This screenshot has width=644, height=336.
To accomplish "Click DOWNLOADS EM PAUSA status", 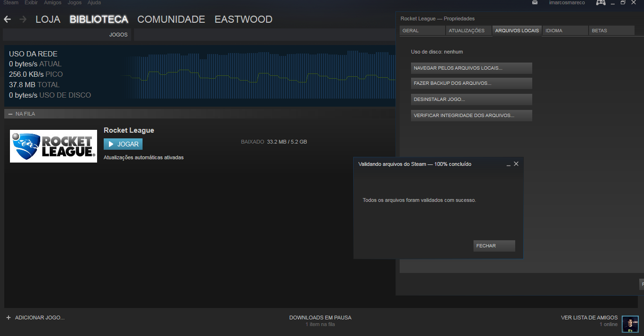I will [321, 318].
